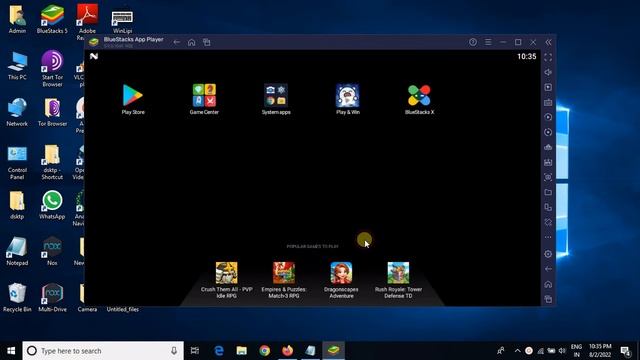Click the notification N icon in Android bar
This screenshot has height=360, width=640.
94,56
